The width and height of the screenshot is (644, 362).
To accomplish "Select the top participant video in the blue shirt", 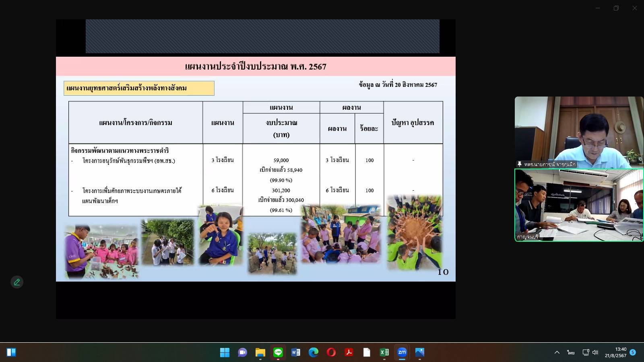I will tap(579, 132).
